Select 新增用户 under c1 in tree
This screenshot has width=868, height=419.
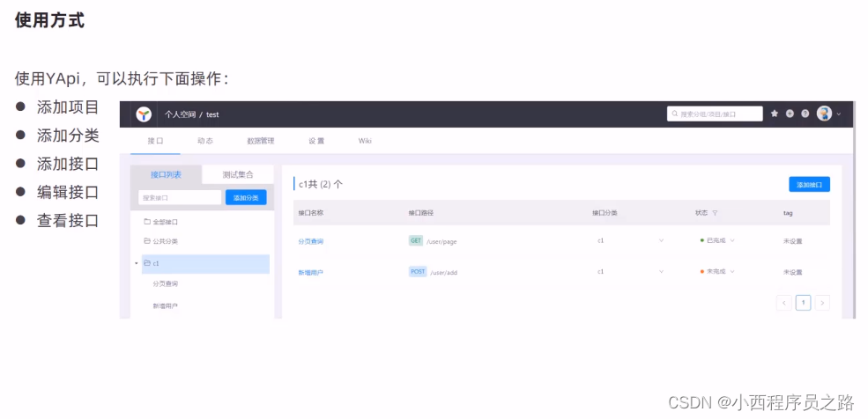[x=165, y=305]
